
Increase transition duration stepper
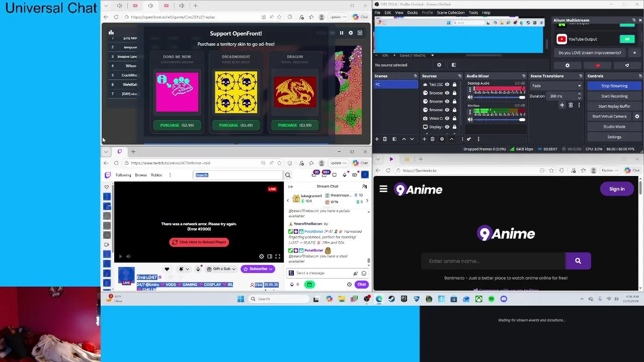(x=579, y=95)
